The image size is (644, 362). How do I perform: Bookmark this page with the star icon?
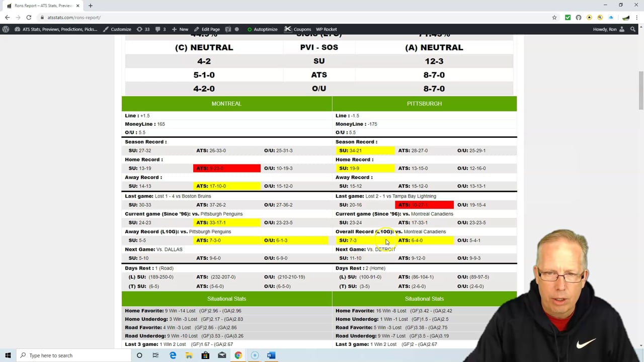554,18
